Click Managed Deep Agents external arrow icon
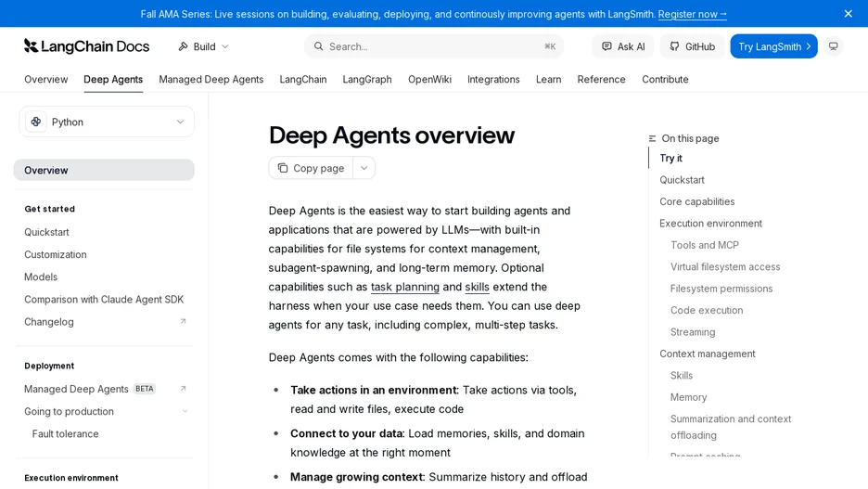 [x=183, y=388]
